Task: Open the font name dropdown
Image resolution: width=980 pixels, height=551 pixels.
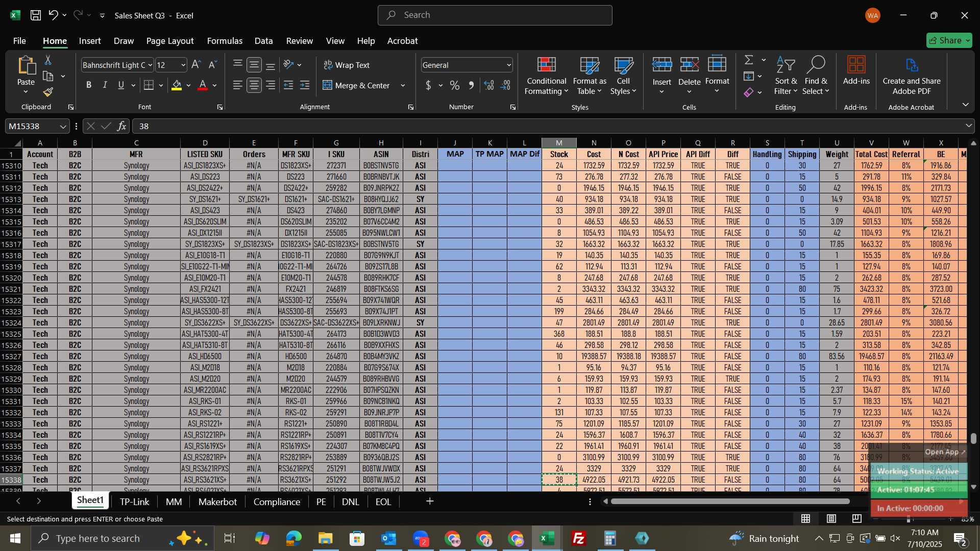Action: click(150, 65)
